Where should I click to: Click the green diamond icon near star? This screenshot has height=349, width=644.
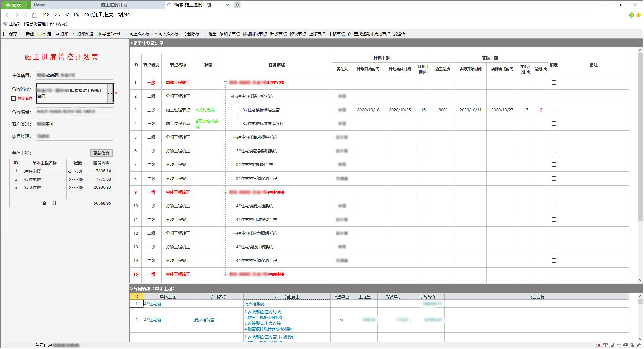[631, 15]
